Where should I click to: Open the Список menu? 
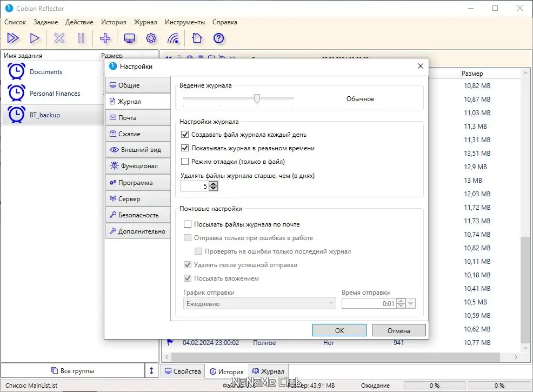pyautogui.click(x=15, y=22)
